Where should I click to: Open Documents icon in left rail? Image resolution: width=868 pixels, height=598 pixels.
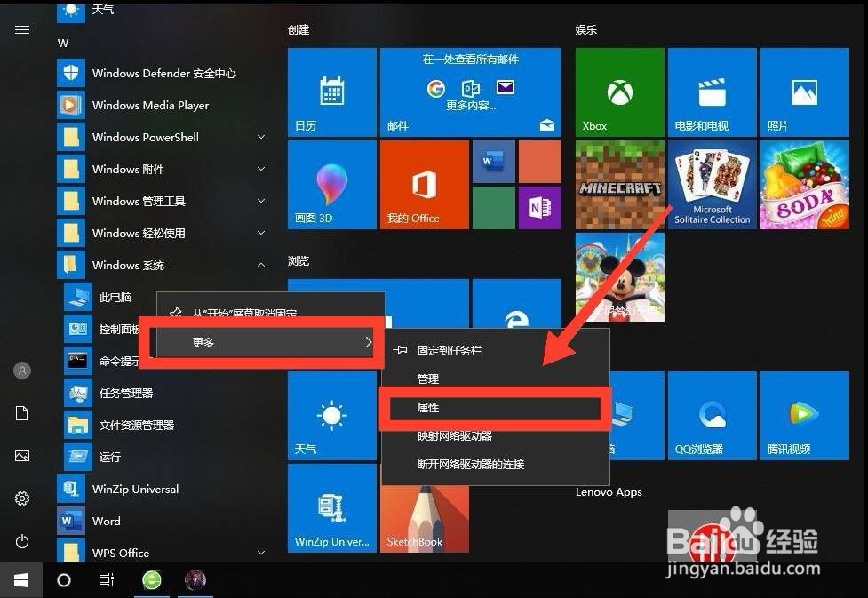tap(22, 413)
